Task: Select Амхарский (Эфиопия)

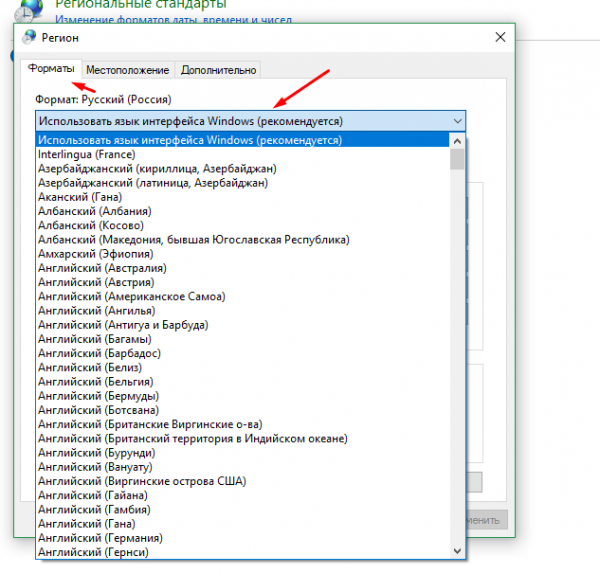Action: click(x=243, y=254)
